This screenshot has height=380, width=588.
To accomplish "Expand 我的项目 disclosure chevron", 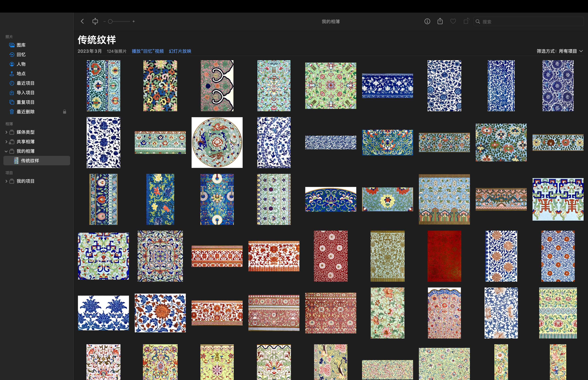I will click(x=6, y=181).
